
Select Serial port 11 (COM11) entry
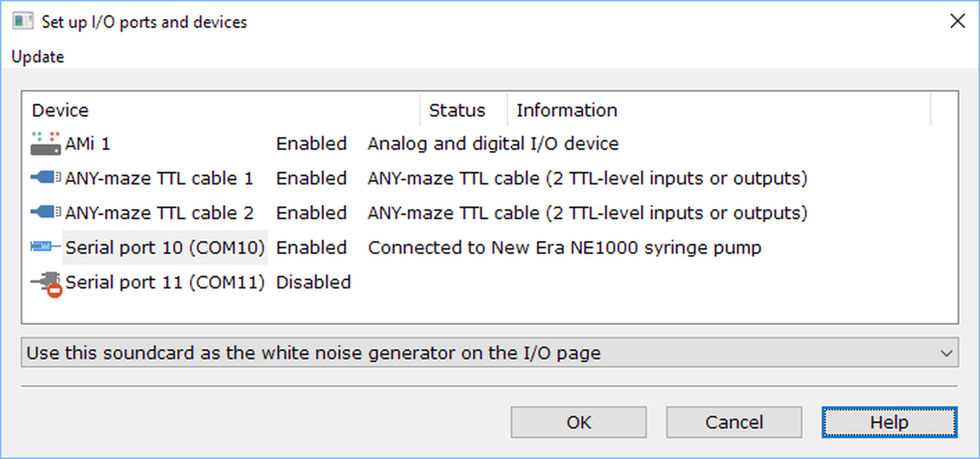click(165, 282)
